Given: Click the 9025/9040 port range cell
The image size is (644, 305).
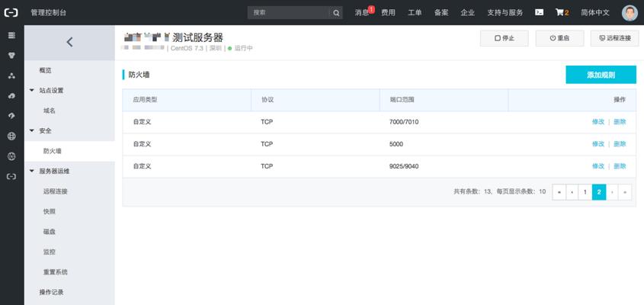Looking at the screenshot, I should coord(404,166).
